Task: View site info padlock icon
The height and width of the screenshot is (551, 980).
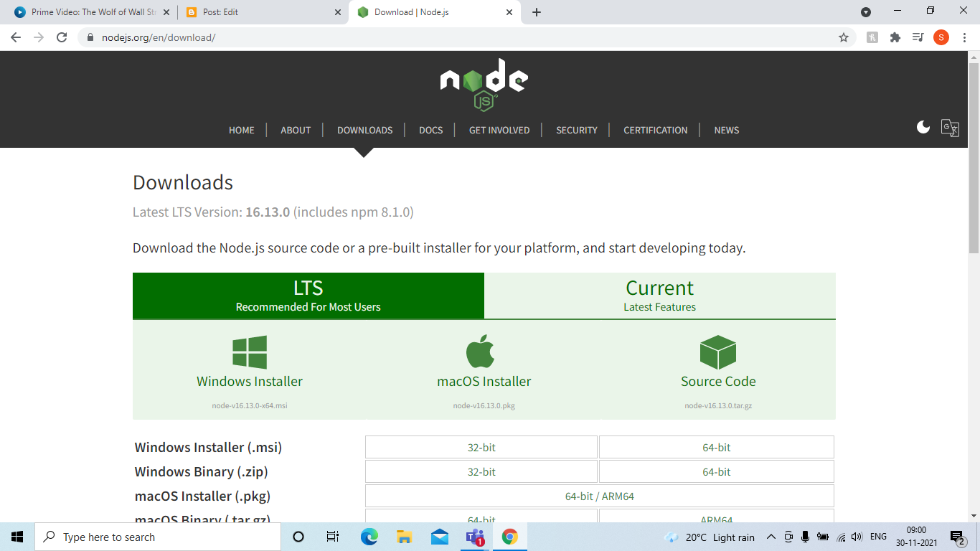Action: (x=90, y=37)
